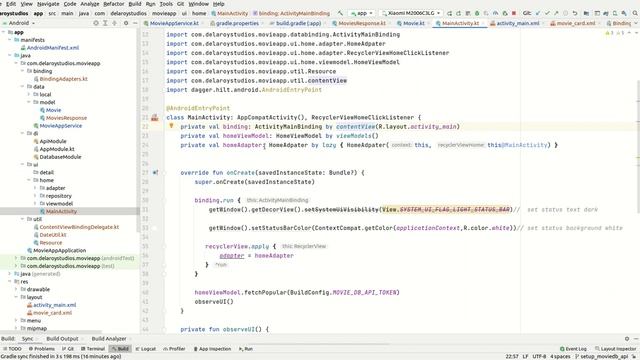
Task: Switch to build.gradle (app) editor tab
Action: 298,23
